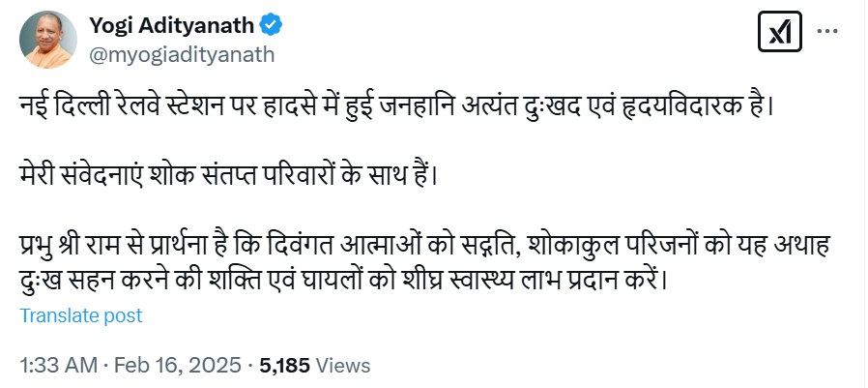The width and height of the screenshot is (868, 388).
Task: Click the last line starting दुःख सहन करने
Action: tap(343, 282)
